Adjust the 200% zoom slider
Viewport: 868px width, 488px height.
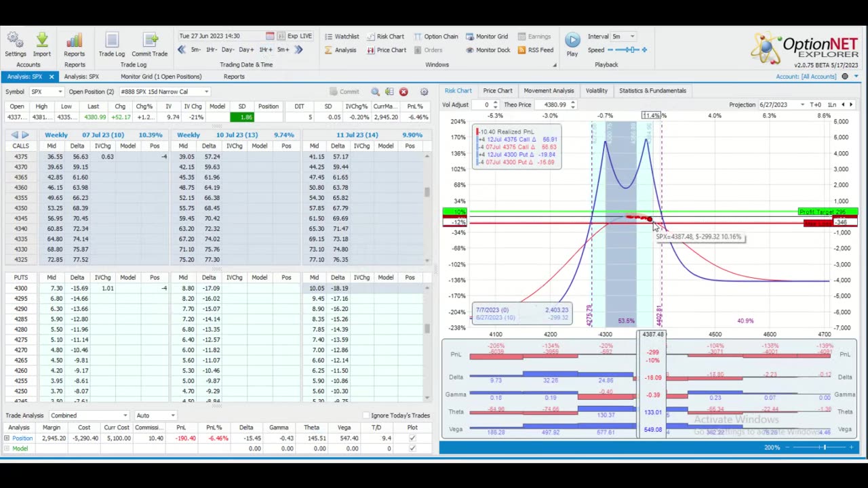pyautogui.click(x=818, y=447)
